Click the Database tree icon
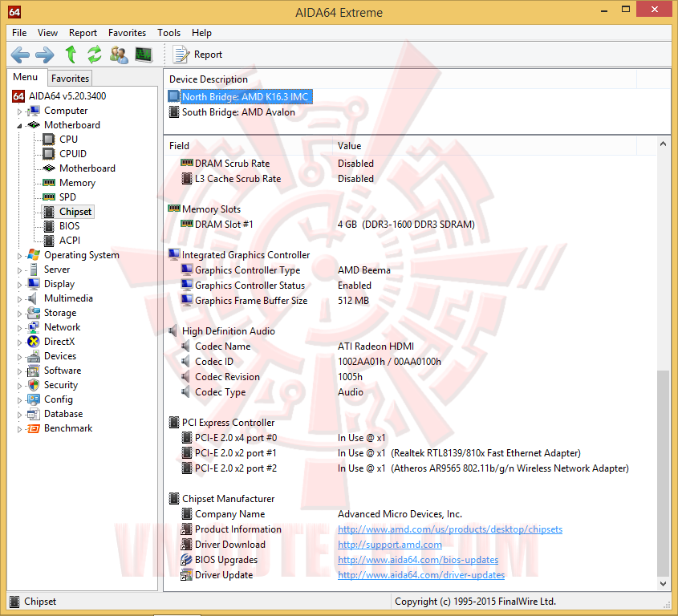Viewport: 678px width, 616px height. (x=33, y=414)
